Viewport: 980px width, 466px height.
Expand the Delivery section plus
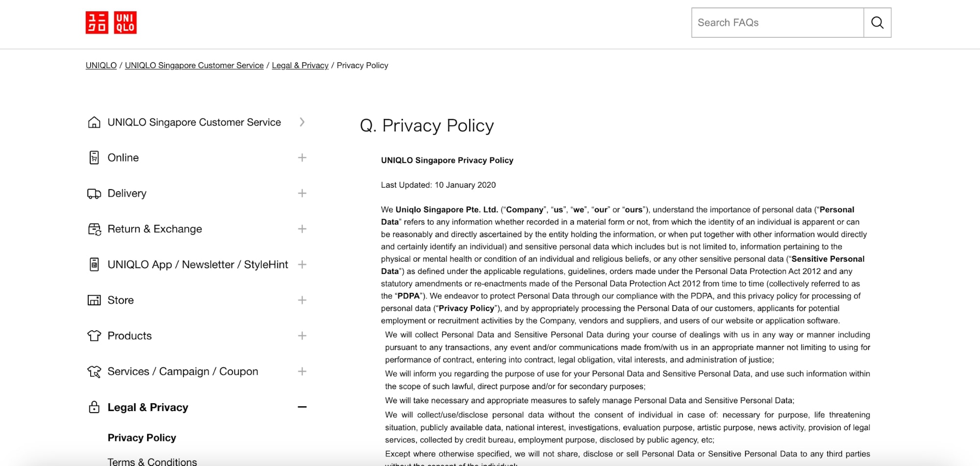(302, 193)
